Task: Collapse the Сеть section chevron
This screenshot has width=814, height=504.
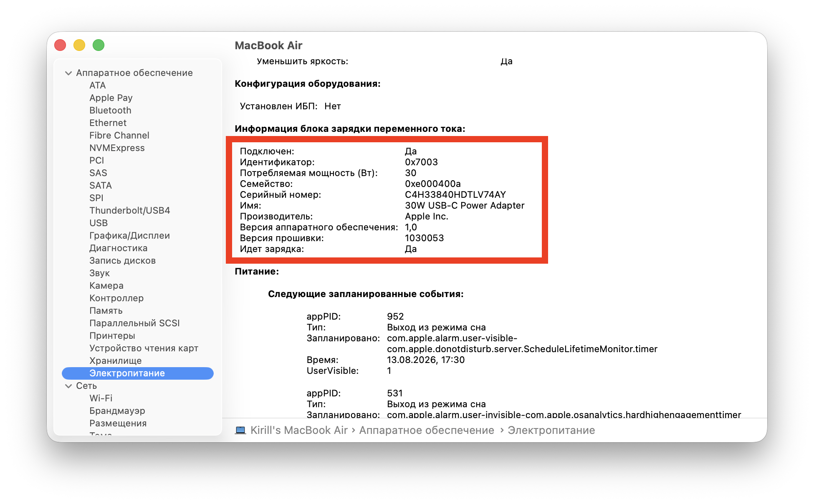Action: 68,386
